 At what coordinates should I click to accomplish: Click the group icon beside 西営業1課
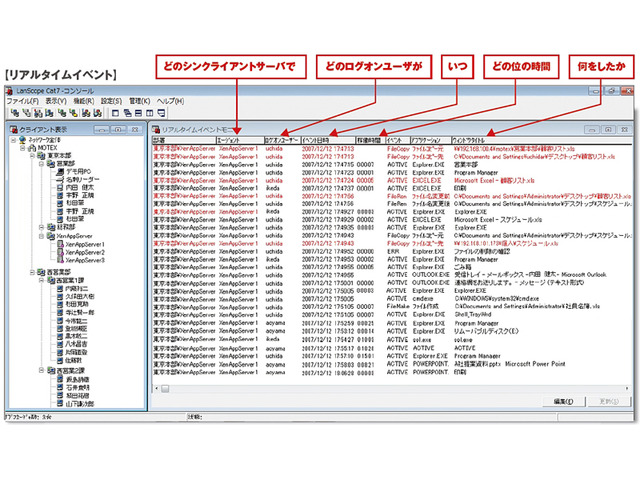tap(51, 280)
